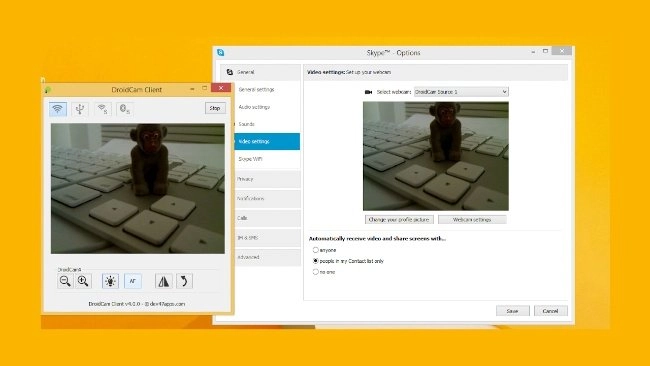Screen dimensions: 650x366
Task: Click the zoom out magnifier icon
Action: (65, 281)
